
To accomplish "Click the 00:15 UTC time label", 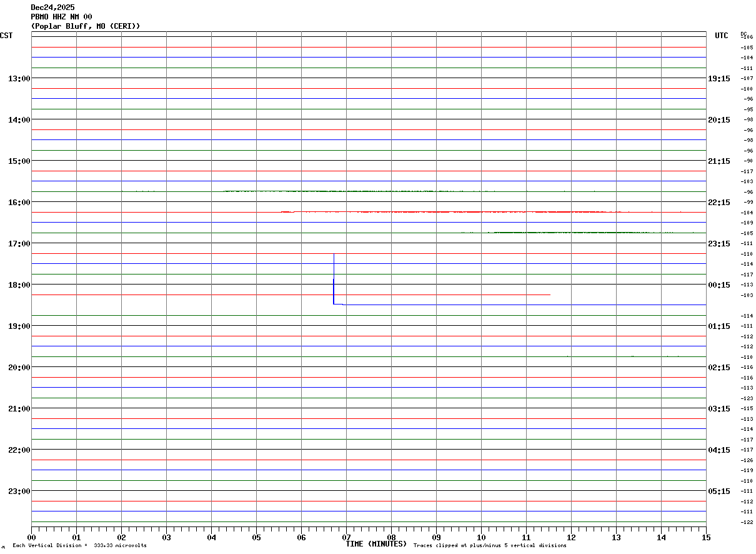I will pyautogui.click(x=719, y=285).
